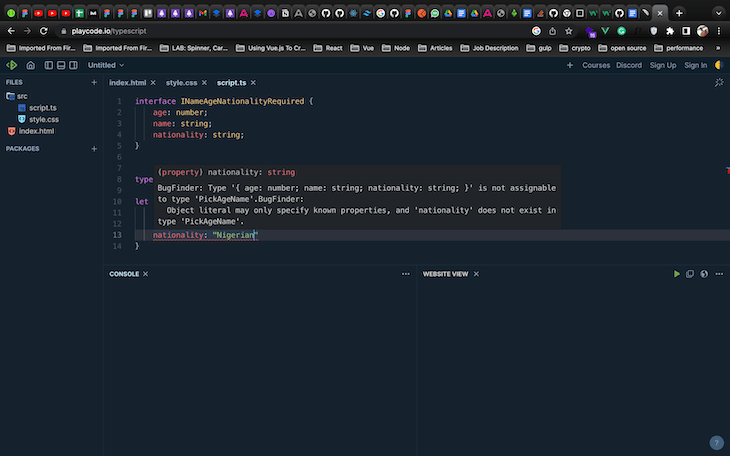Add a new package in PACKAGES
Image resolution: width=730 pixels, height=456 pixels.
[x=94, y=149]
